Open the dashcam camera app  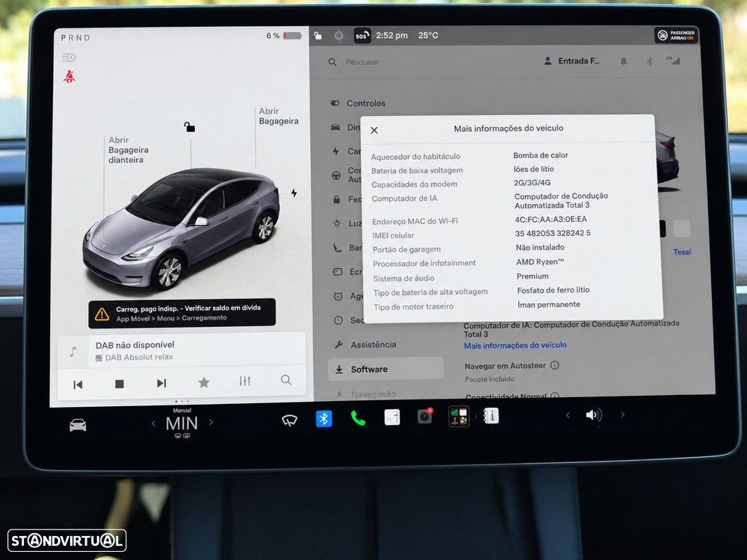click(425, 417)
